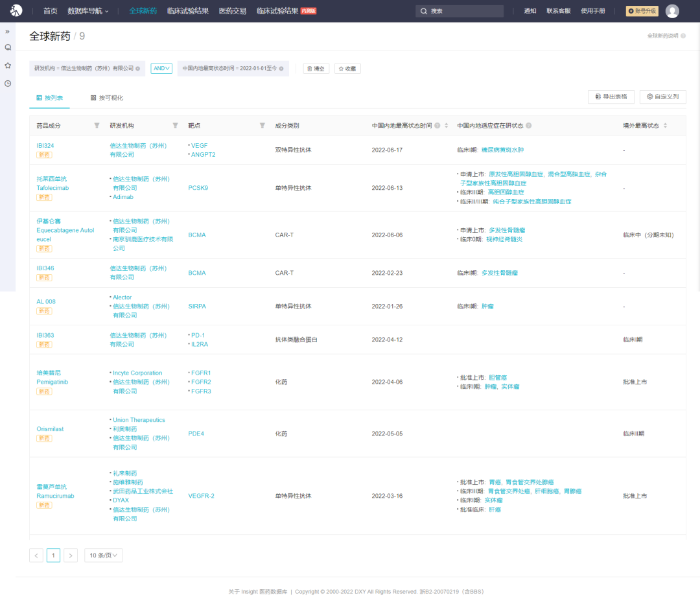The image size is (700, 606).
Task: Open 自定义列 column customization
Action: (x=662, y=97)
